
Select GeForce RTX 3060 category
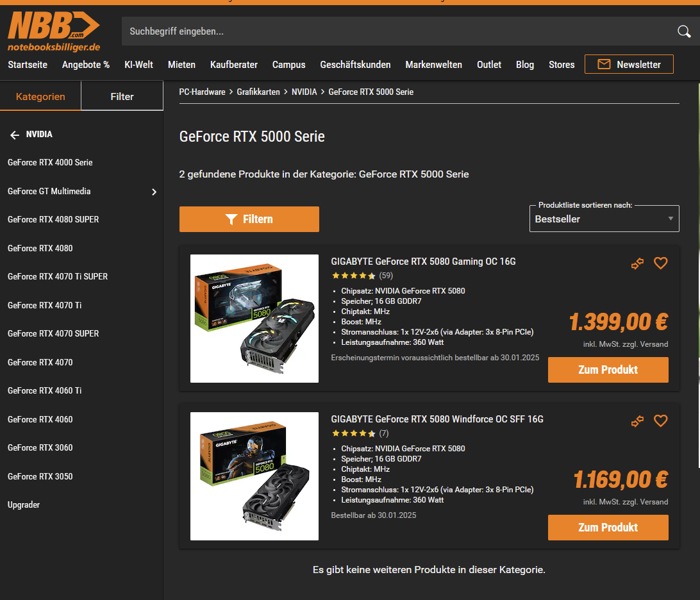pyautogui.click(x=40, y=448)
